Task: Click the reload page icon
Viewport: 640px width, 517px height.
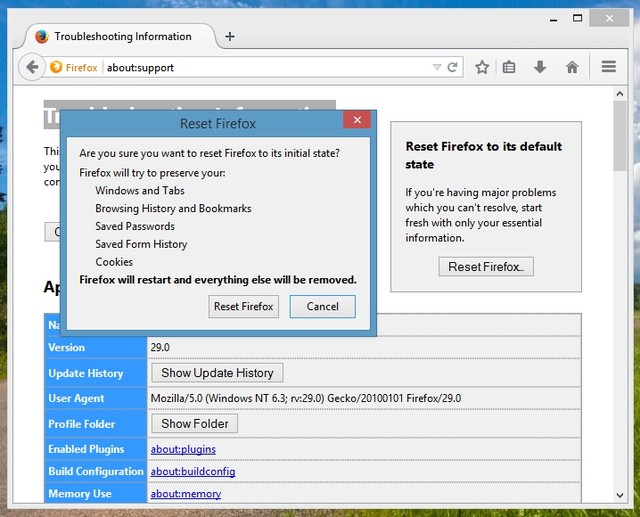Action: [453, 67]
